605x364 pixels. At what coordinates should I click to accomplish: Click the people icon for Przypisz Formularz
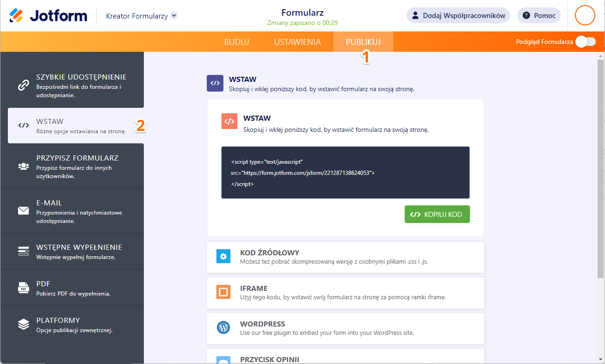click(x=23, y=166)
